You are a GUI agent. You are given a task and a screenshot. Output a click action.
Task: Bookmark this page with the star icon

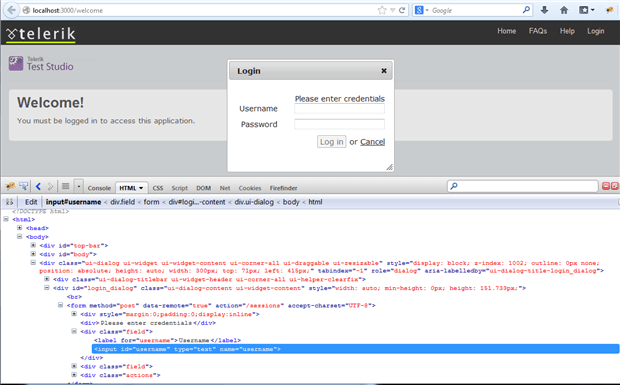pos(382,10)
